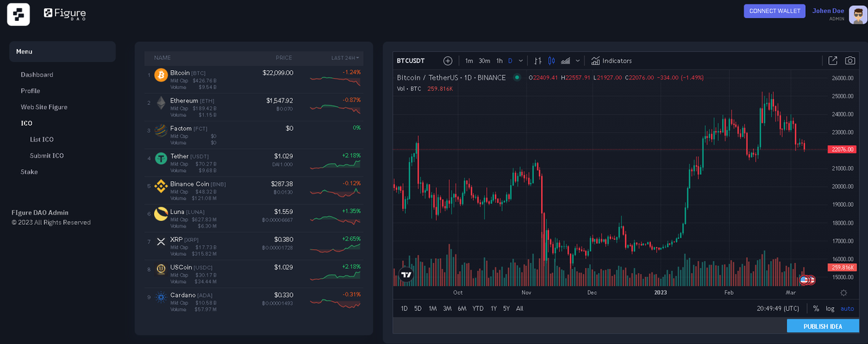The image size is (868, 344).
Task: Set chart range to All
Action: (519, 309)
